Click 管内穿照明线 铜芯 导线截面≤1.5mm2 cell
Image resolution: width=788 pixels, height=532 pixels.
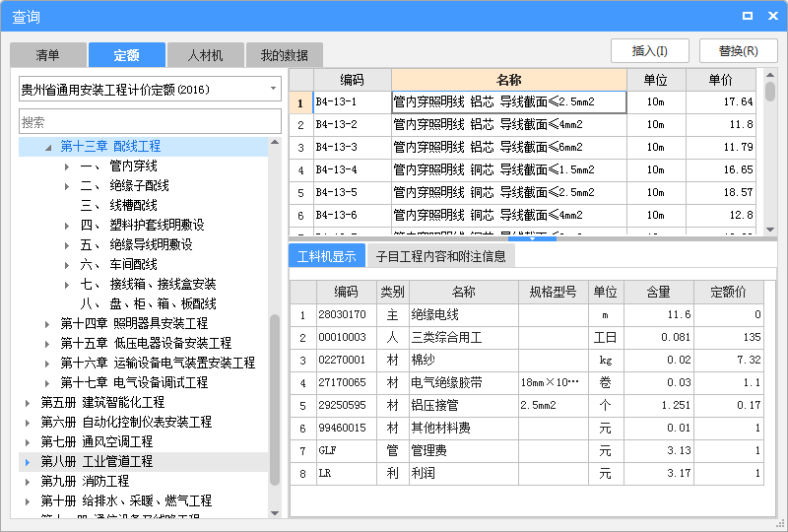point(509,170)
